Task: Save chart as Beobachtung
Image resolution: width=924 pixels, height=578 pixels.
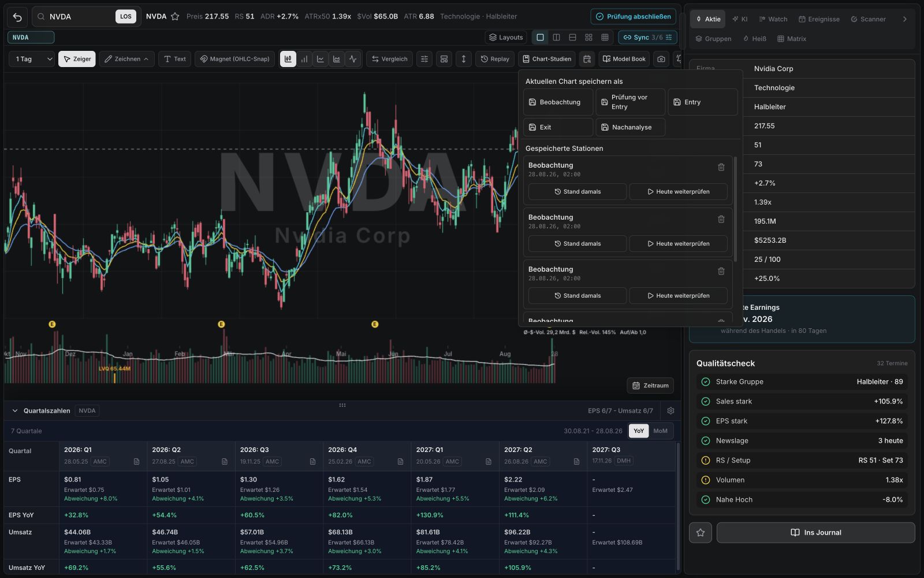Action: [x=558, y=102]
